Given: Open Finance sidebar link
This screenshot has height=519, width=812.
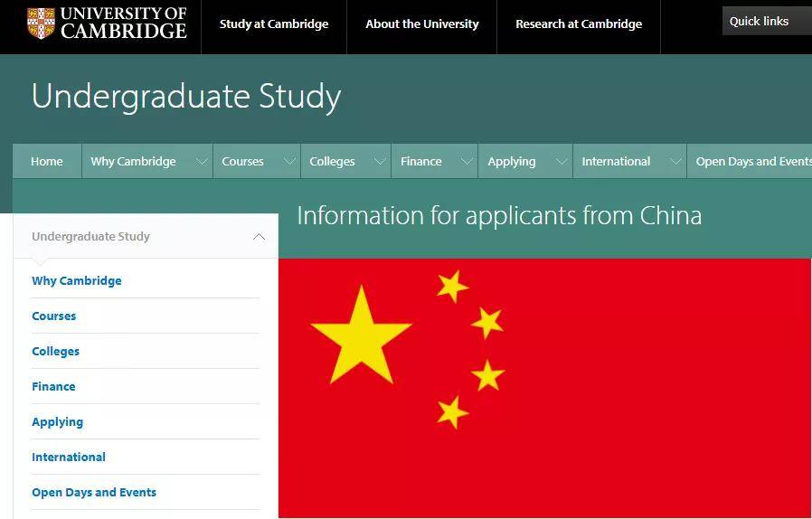Looking at the screenshot, I should point(53,386).
